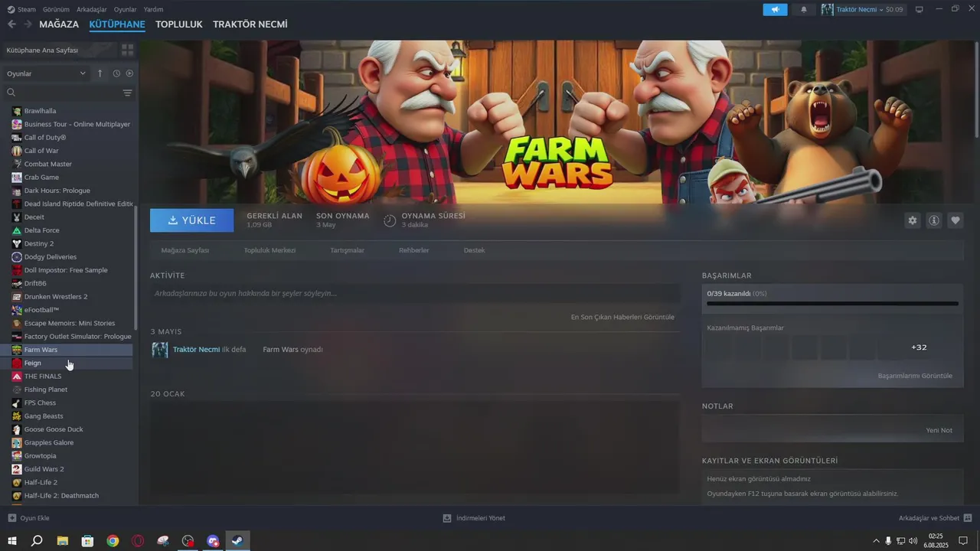Open Destek link
Image resolution: width=980 pixels, height=551 pixels.
[x=474, y=250]
